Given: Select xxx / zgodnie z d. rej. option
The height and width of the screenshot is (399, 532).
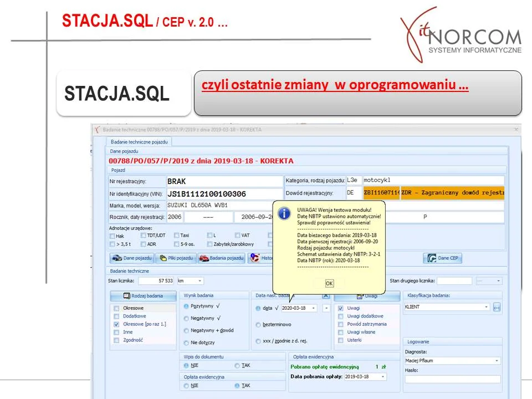Looking at the screenshot, I should coord(258,341).
